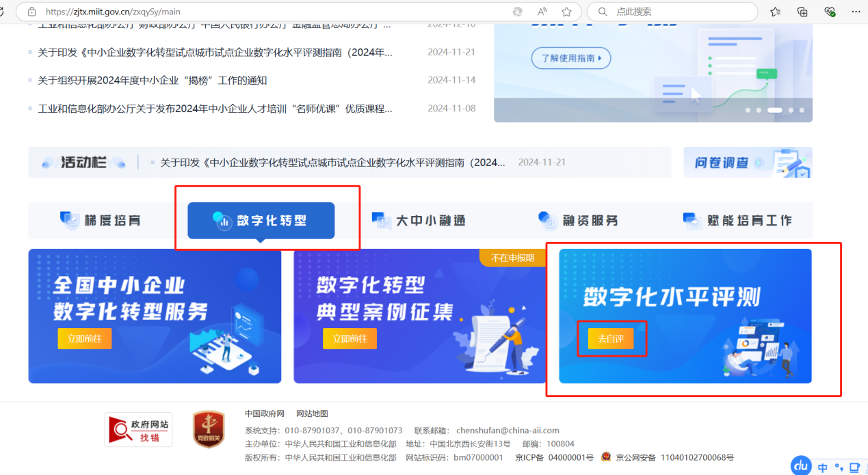Click the 党政机关 emblem icon

click(x=208, y=430)
